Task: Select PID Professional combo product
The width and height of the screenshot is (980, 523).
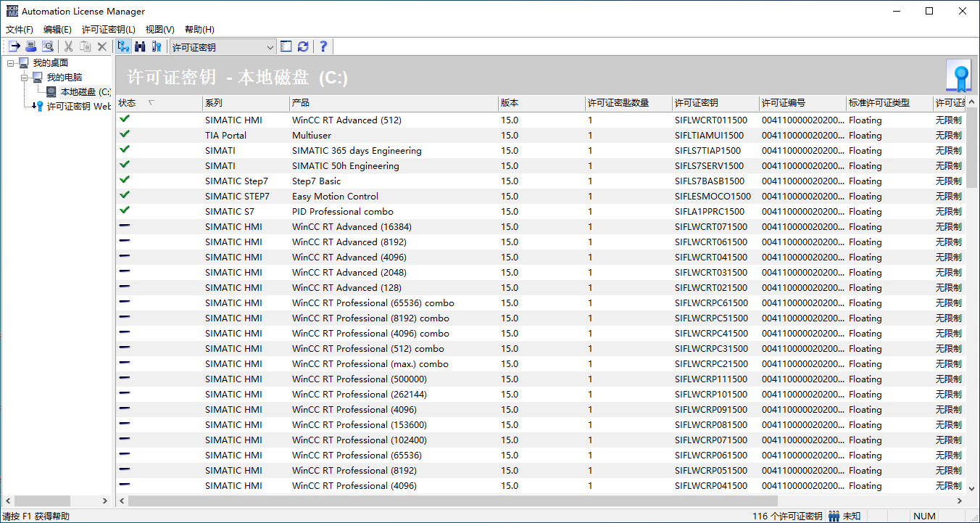Action: tap(343, 212)
